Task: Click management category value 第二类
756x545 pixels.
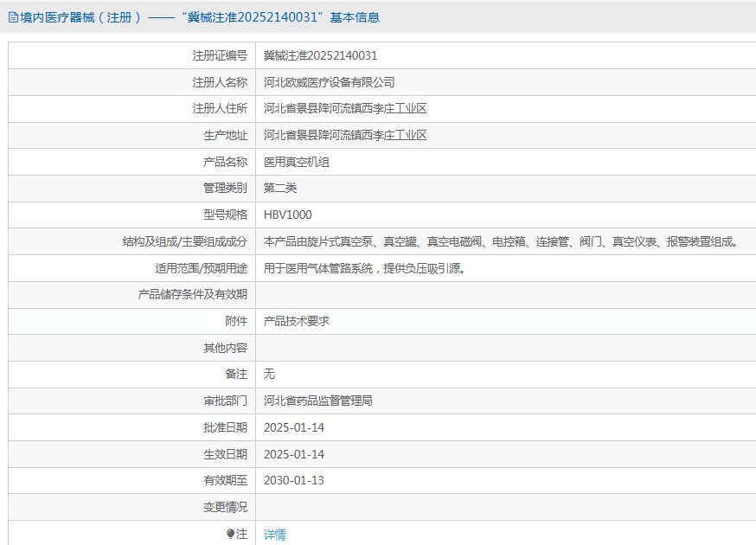Action: coord(280,188)
